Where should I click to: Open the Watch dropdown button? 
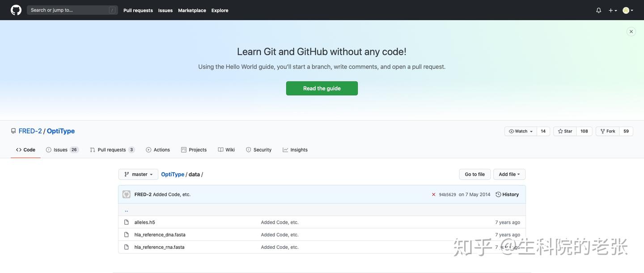click(x=521, y=131)
